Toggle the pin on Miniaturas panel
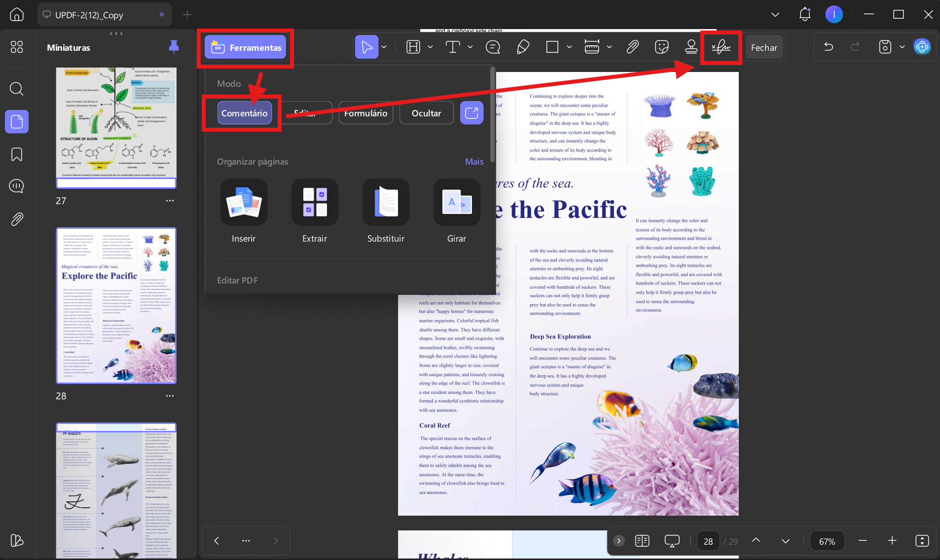 pyautogui.click(x=174, y=47)
